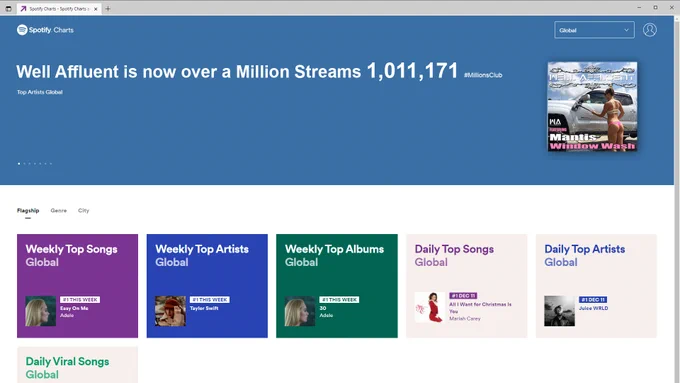This screenshot has width=680, height=383.
Task: Open the user account profile icon
Action: click(649, 30)
